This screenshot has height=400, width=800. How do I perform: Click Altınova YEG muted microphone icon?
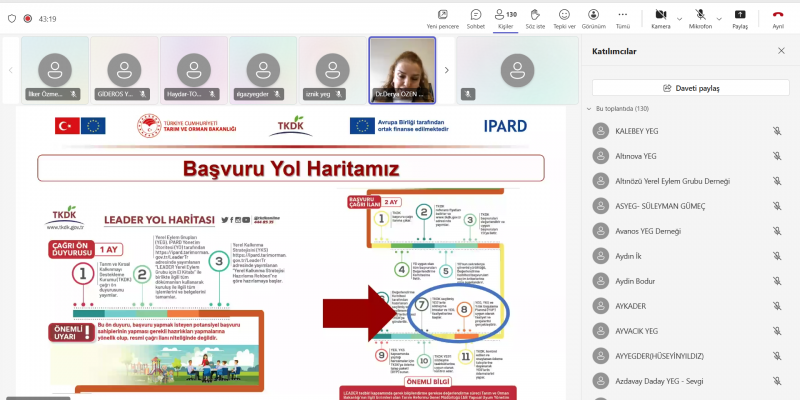point(777,156)
